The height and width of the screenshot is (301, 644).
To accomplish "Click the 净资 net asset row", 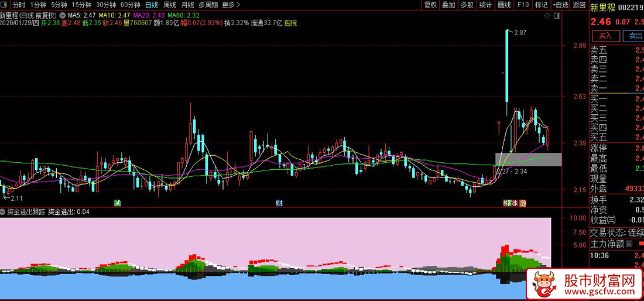I will (x=617, y=210).
